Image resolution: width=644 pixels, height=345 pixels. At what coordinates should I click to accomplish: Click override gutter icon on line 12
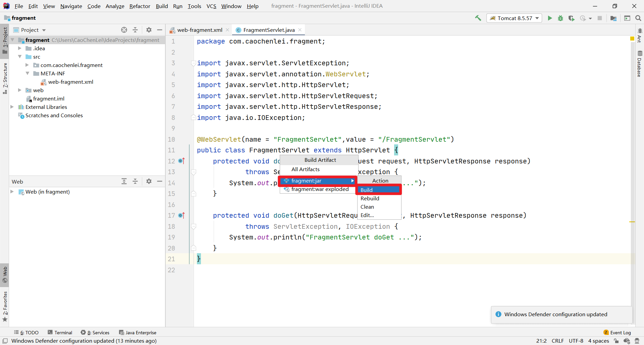click(181, 161)
